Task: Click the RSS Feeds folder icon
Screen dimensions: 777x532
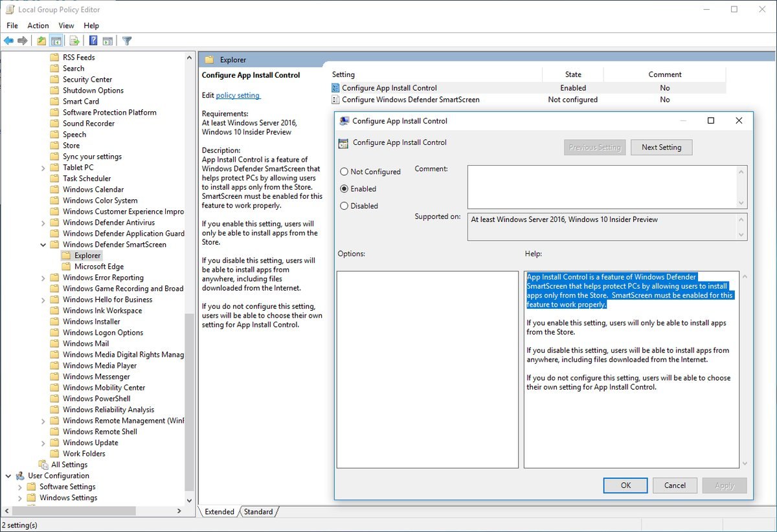Action: (x=54, y=58)
